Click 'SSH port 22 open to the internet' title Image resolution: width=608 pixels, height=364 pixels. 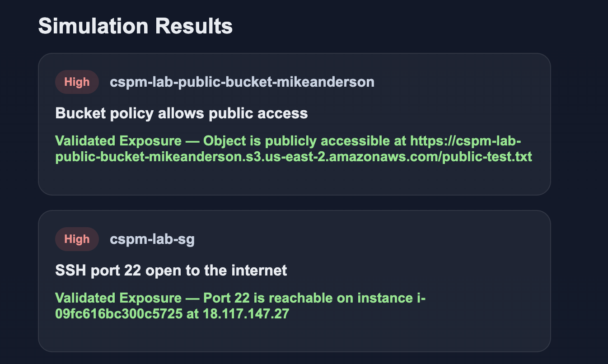tap(171, 270)
